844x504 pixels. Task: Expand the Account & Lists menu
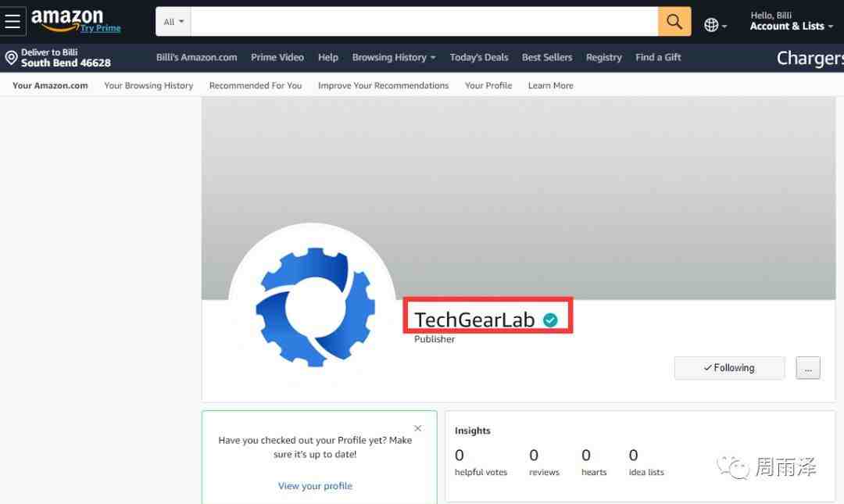(x=791, y=26)
